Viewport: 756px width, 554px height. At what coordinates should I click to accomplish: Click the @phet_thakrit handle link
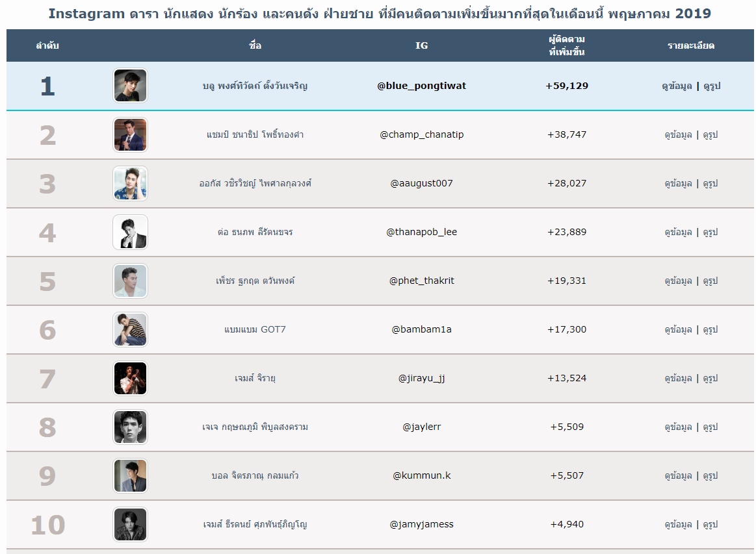click(421, 281)
